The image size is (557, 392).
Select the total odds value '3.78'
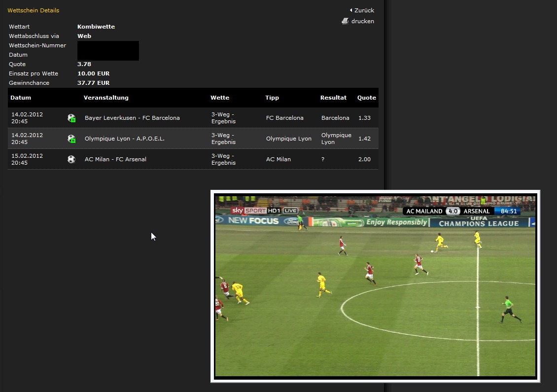84,64
